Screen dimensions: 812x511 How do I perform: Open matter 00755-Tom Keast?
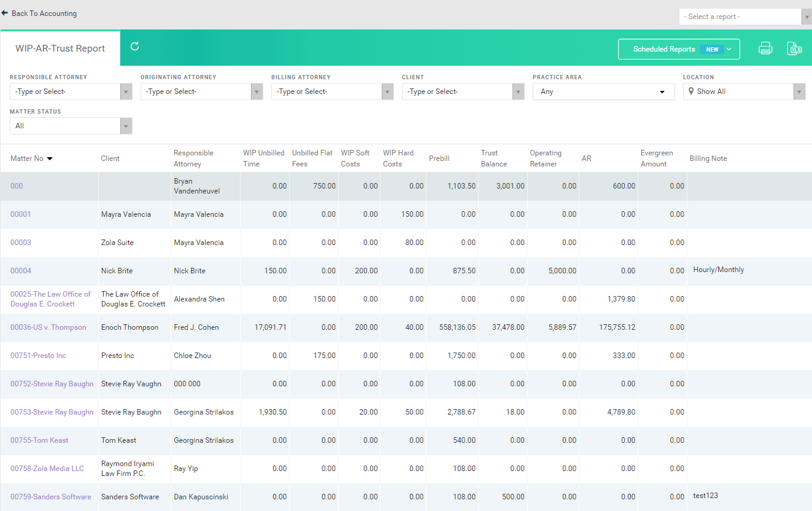[39, 440]
